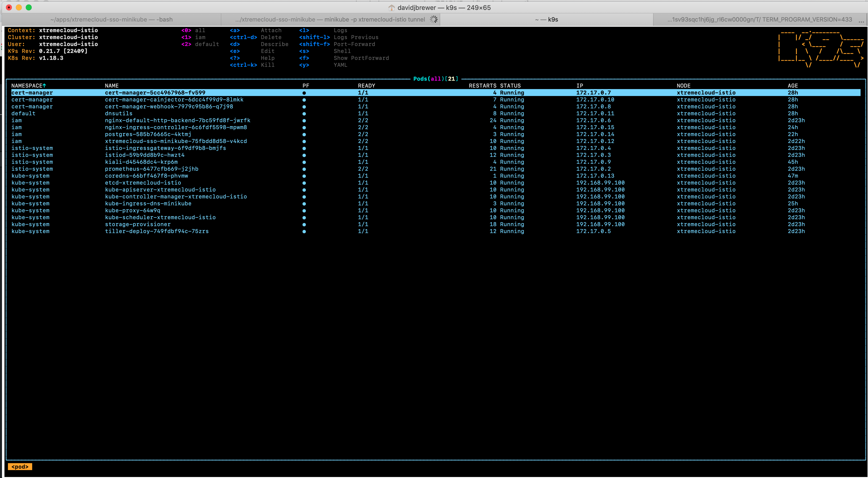Screen dimensions: 868x478
Task: Click the Logs <l> command
Action: tap(323, 30)
